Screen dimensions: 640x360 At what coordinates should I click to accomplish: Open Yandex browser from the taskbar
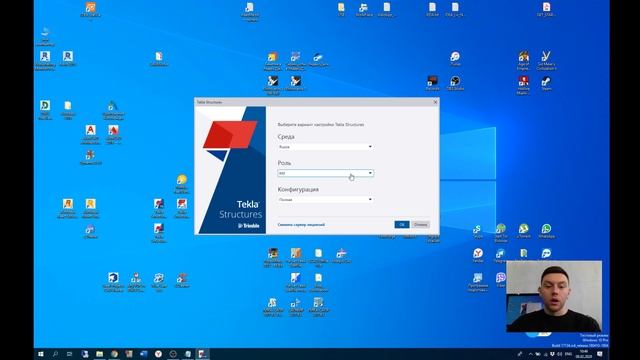(158, 354)
